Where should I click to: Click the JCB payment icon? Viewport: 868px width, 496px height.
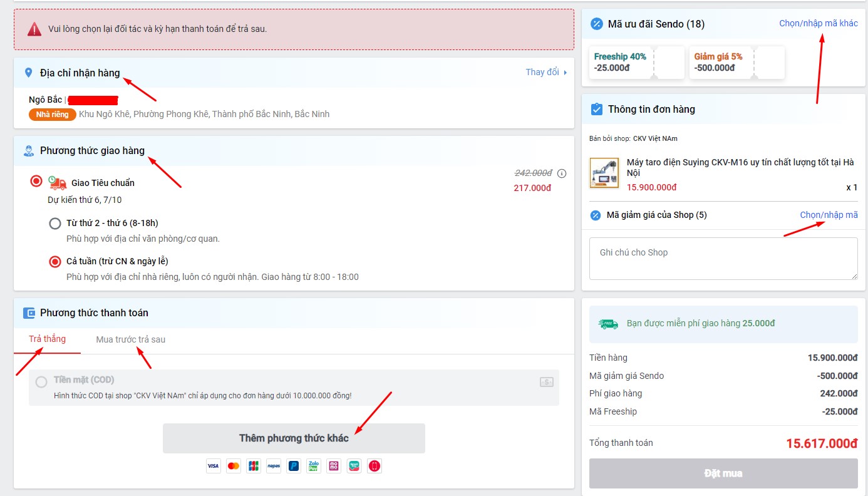pyautogui.click(x=254, y=466)
